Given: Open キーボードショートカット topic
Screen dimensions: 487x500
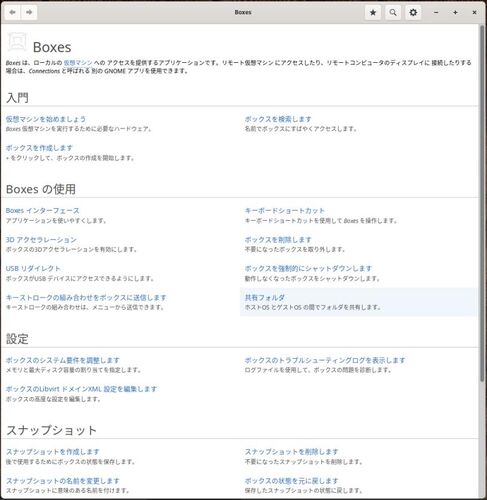Looking at the screenshot, I should pos(285,211).
